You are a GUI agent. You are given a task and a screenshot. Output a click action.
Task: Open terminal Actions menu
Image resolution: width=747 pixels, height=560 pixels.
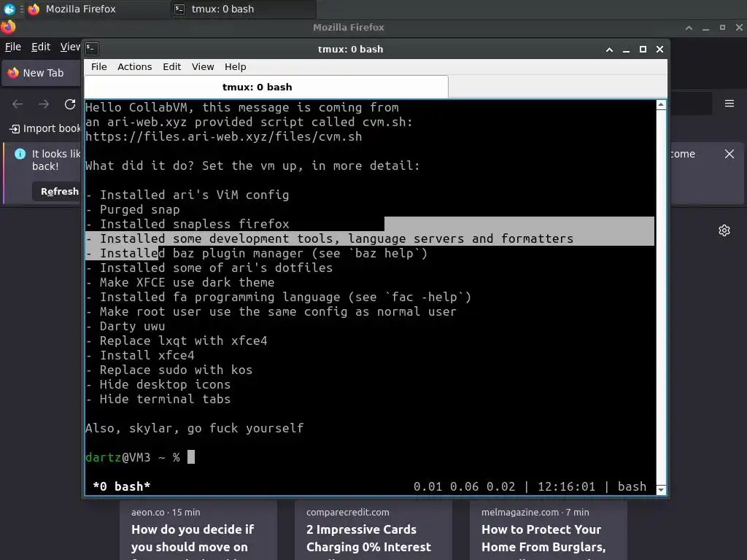(135, 66)
